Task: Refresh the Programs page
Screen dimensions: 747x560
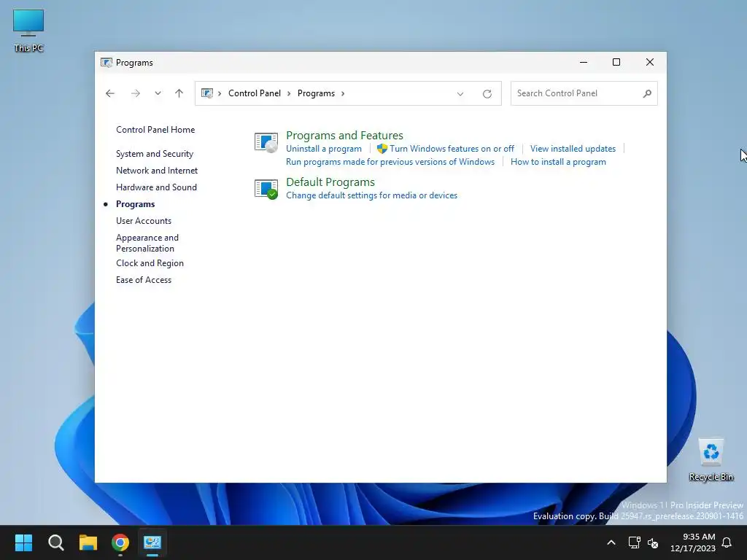Action: (487, 94)
